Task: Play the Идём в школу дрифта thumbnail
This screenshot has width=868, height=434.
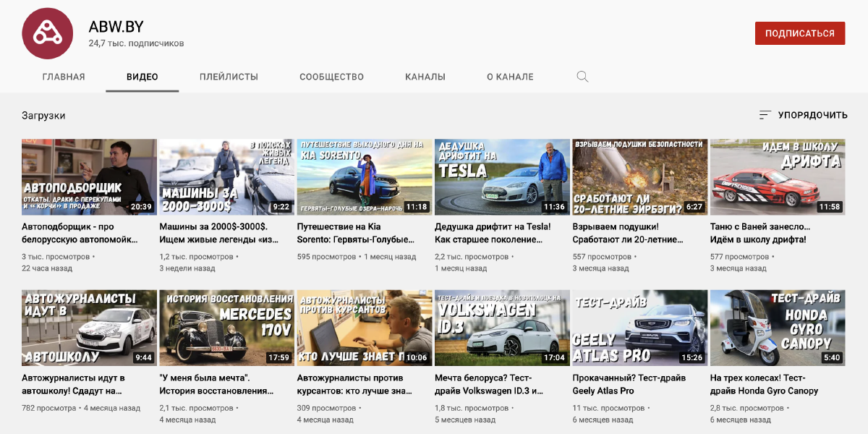Action: (778, 177)
